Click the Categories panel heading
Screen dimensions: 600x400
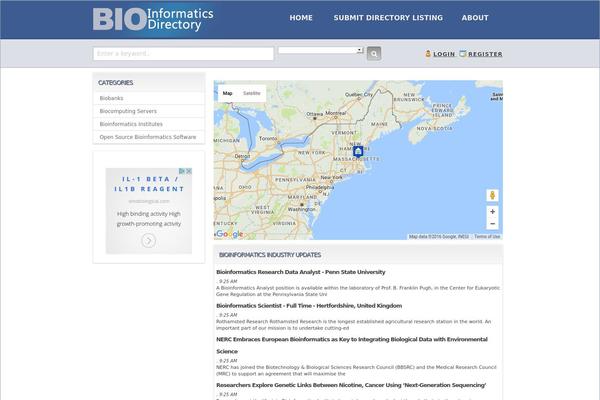(116, 83)
